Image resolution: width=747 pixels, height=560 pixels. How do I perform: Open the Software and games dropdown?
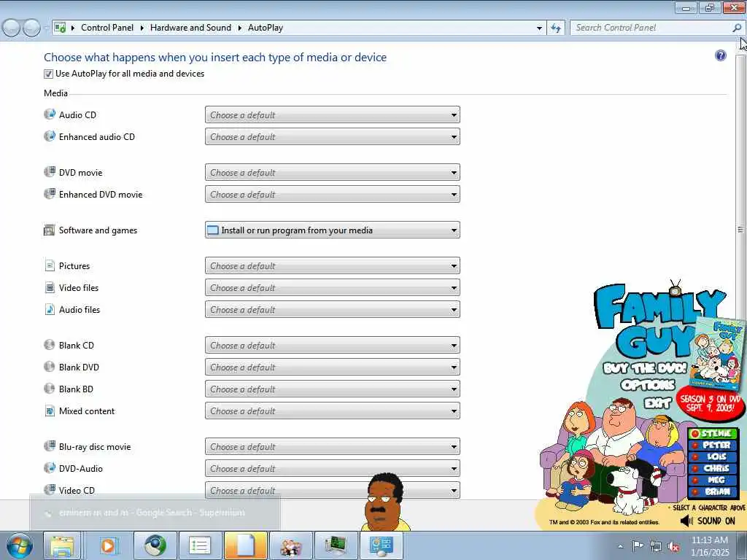333,230
